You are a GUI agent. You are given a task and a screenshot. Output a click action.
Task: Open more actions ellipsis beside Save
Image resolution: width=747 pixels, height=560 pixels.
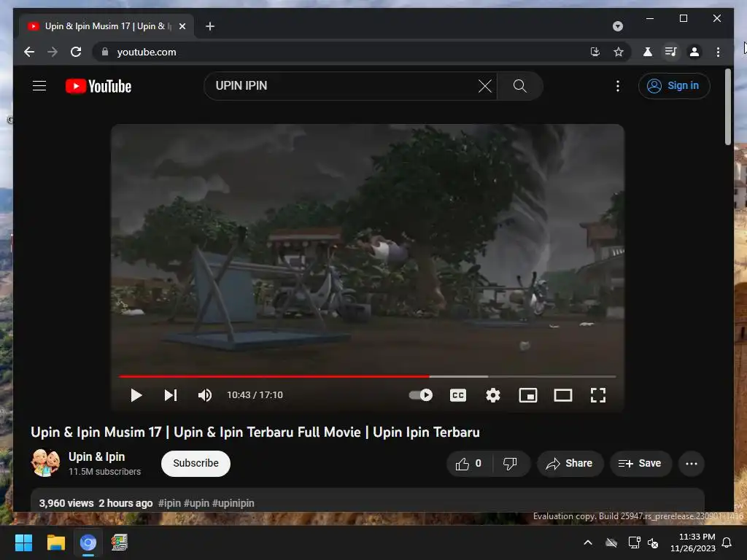coord(692,463)
